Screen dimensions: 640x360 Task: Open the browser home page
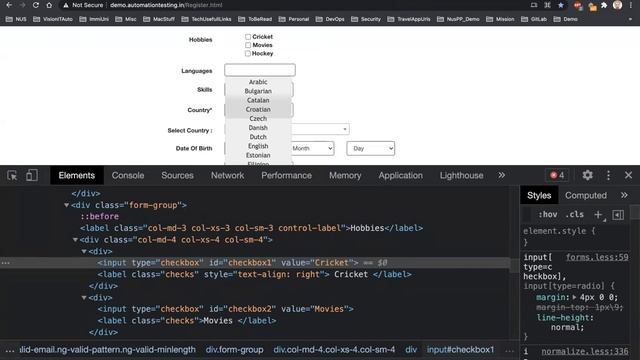click(x=49, y=5)
